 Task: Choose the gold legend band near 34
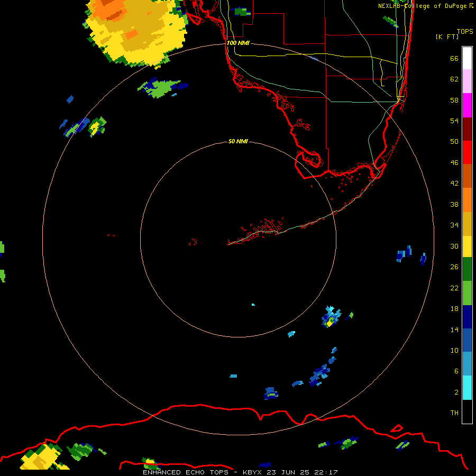467,224
